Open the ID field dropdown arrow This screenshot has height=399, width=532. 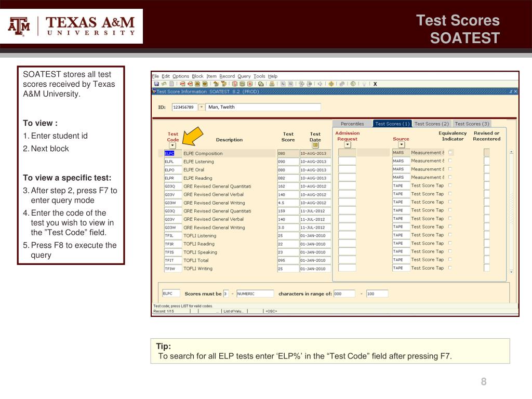click(201, 107)
